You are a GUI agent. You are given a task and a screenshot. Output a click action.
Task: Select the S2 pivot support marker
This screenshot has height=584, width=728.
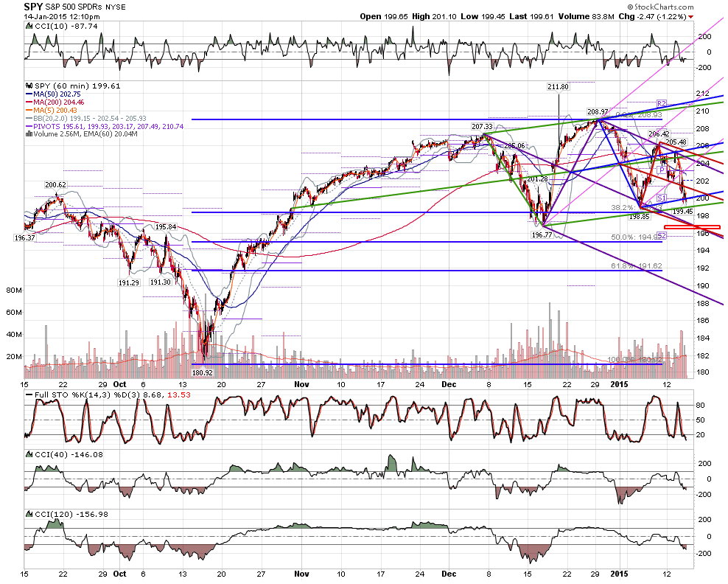click(662, 236)
